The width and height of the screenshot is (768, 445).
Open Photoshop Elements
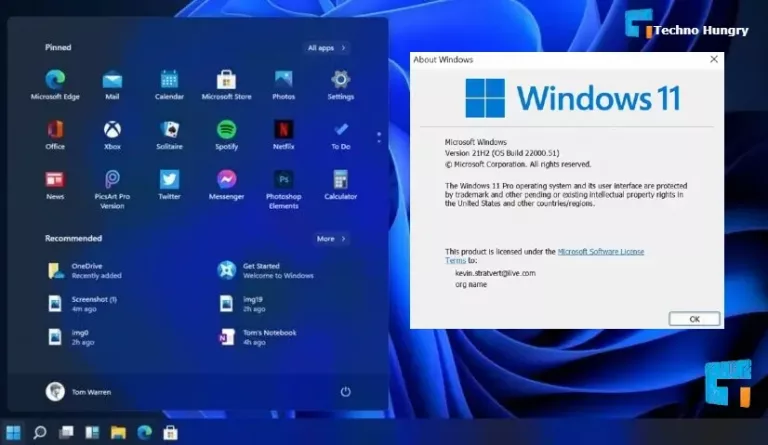point(284,189)
